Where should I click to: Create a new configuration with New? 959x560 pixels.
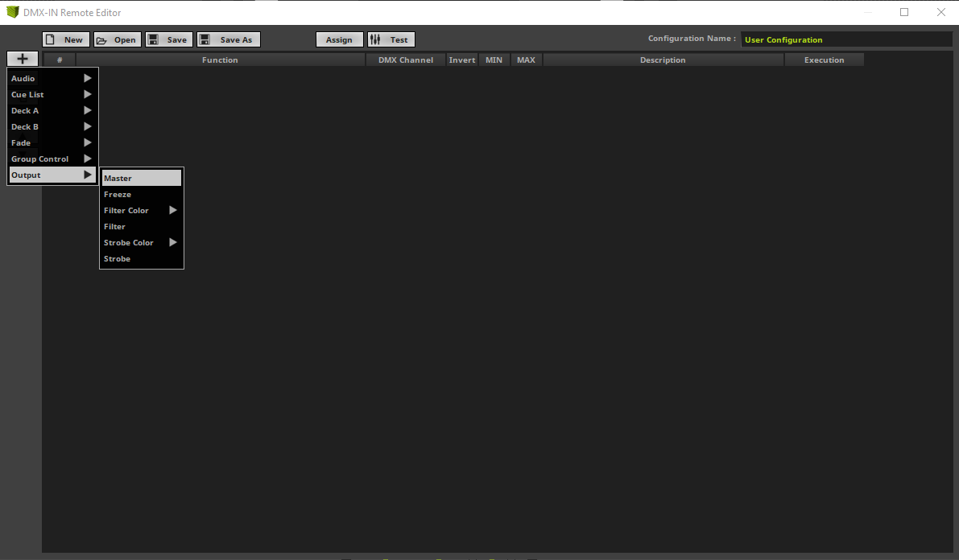coord(66,39)
